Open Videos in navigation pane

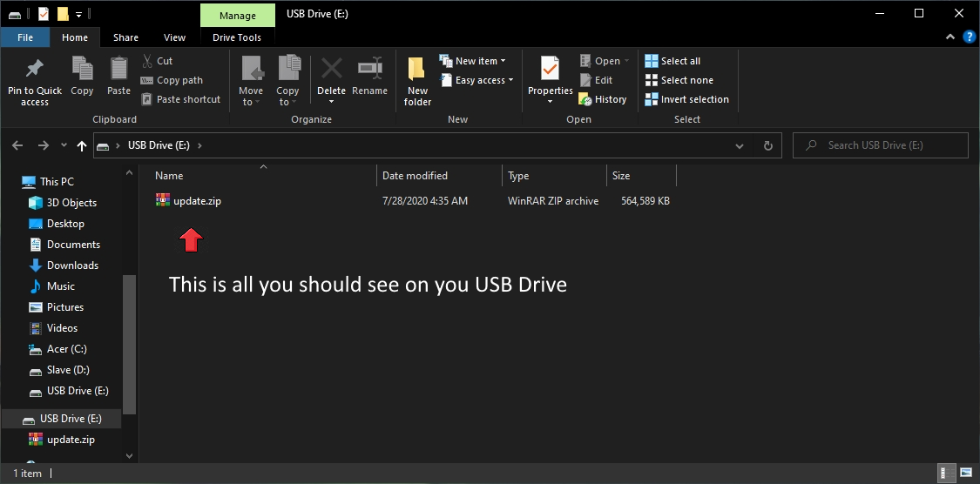click(x=53, y=328)
